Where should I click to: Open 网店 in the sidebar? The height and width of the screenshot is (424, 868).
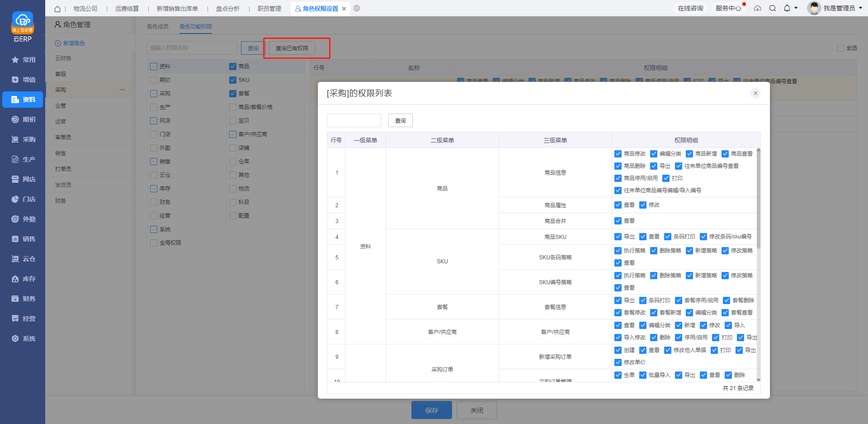coord(23,179)
